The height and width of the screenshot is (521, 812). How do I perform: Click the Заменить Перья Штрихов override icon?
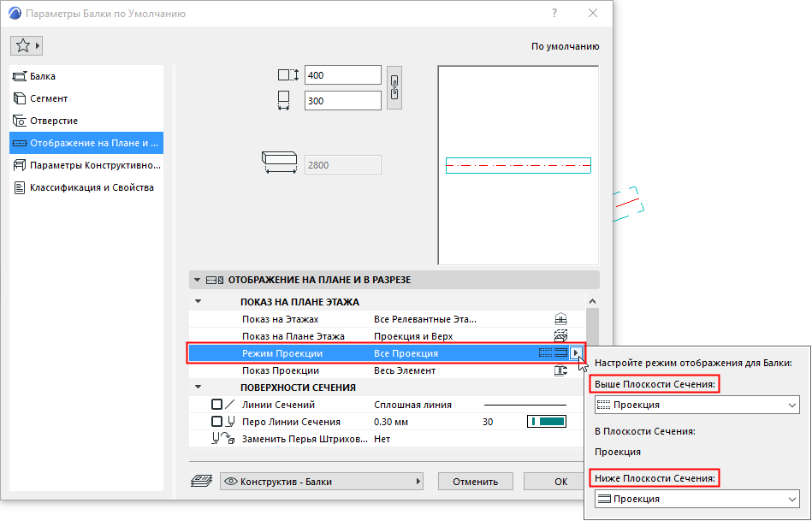click(x=223, y=439)
